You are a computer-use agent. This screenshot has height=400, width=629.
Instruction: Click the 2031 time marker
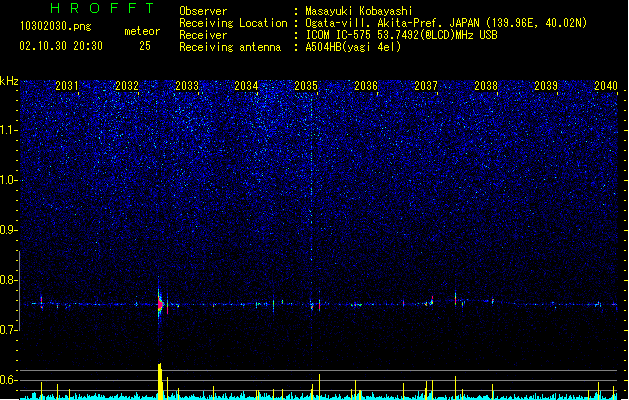[67, 86]
